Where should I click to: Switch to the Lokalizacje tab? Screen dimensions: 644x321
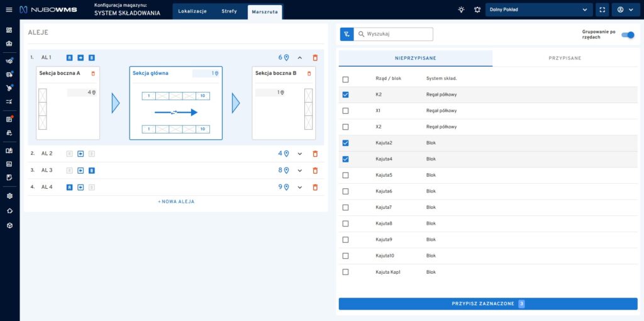click(192, 11)
